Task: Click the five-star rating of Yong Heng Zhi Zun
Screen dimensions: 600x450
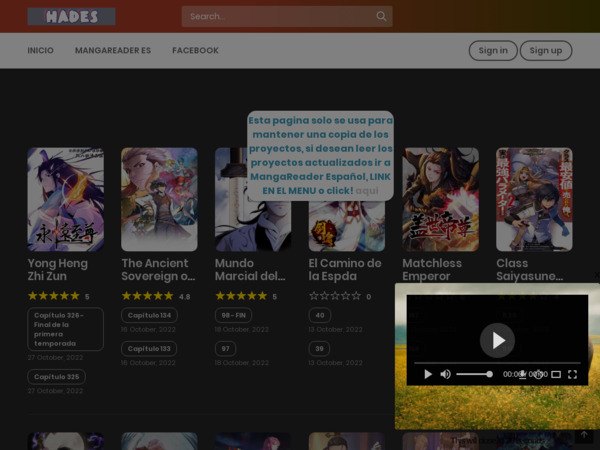Action: tap(54, 296)
